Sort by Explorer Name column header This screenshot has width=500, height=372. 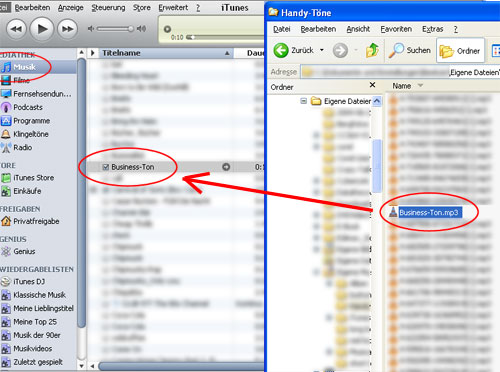coord(401,86)
